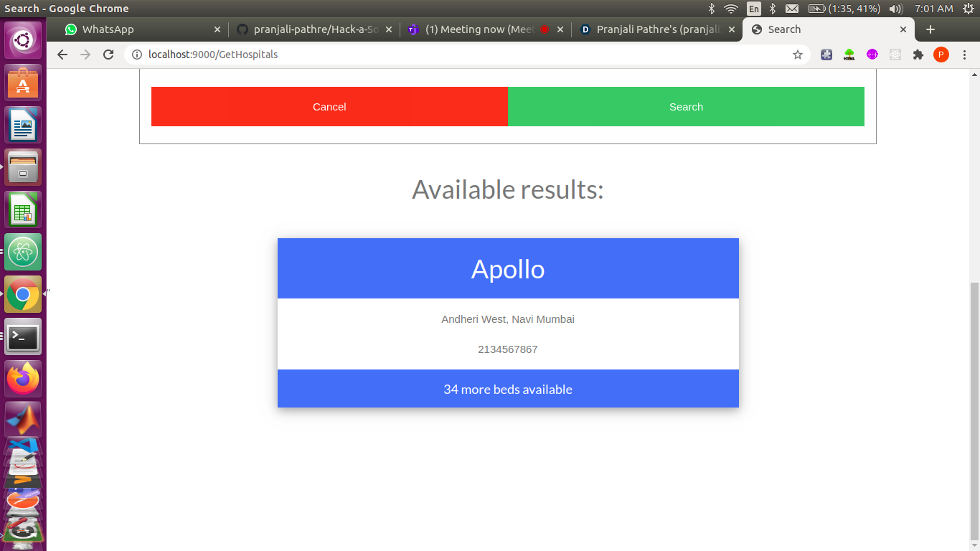Screen dimensions: 980x551
Task: Open the En keyboard input indicator
Action: pos(753,9)
